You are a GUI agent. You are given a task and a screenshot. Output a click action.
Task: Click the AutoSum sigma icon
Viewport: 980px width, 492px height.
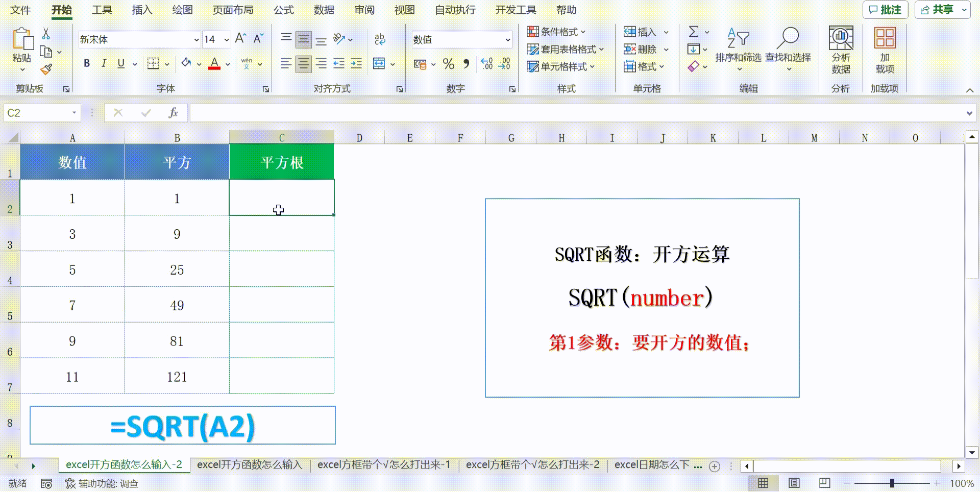694,32
